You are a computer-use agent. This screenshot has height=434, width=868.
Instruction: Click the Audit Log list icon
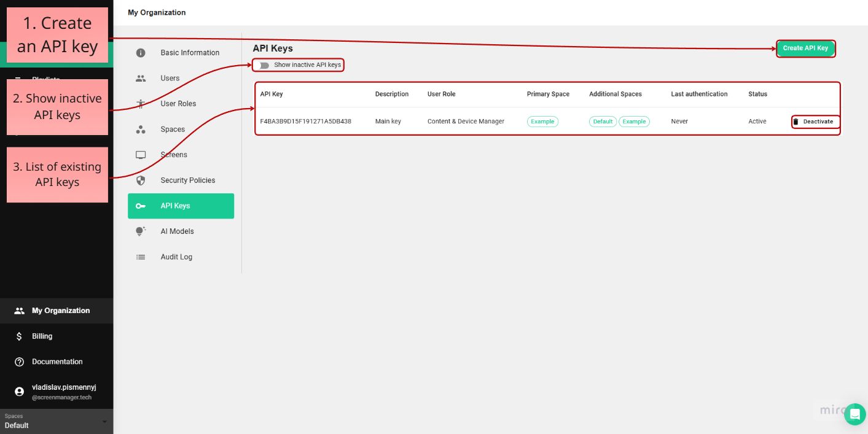pos(141,257)
